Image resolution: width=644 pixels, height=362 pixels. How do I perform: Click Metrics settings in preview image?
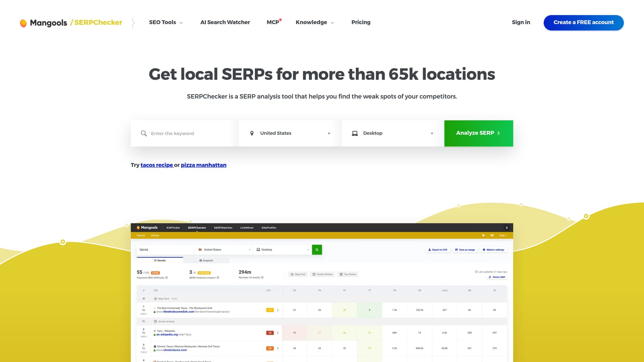pyautogui.click(x=493, y=250)
